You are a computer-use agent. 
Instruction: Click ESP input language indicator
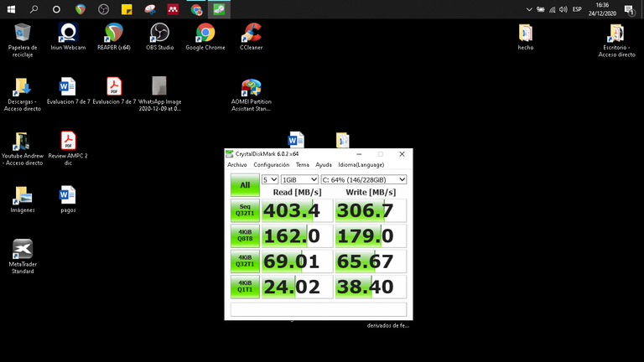pos(577,9)
